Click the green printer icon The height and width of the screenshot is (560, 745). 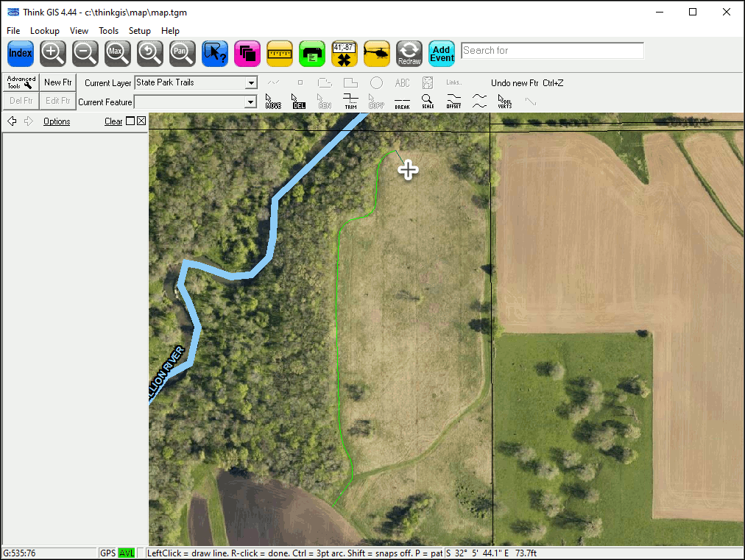coord(312,53)
